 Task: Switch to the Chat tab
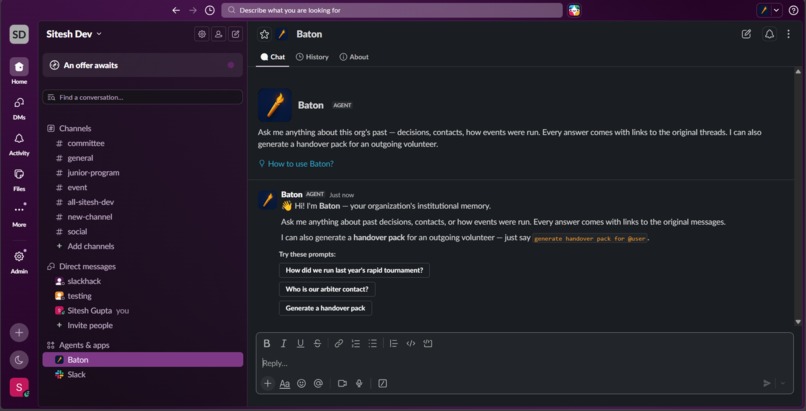tap(272, 57)
